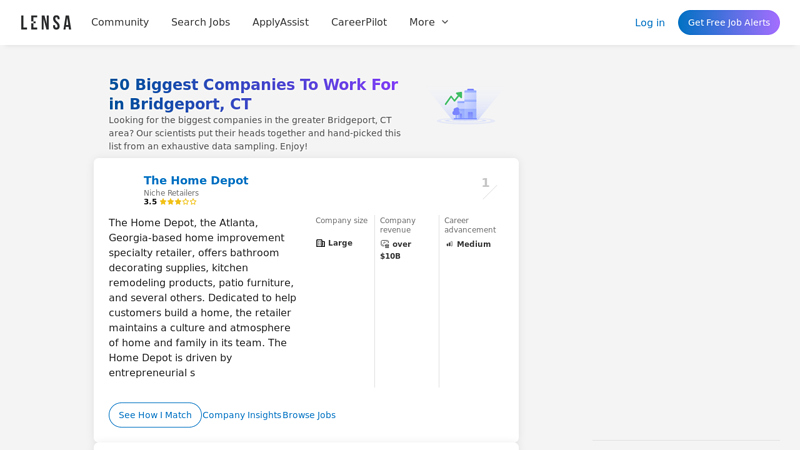Viewport: 800px width, 450px height.
Task: Click the company size building icon
Action: pos(320,243)
